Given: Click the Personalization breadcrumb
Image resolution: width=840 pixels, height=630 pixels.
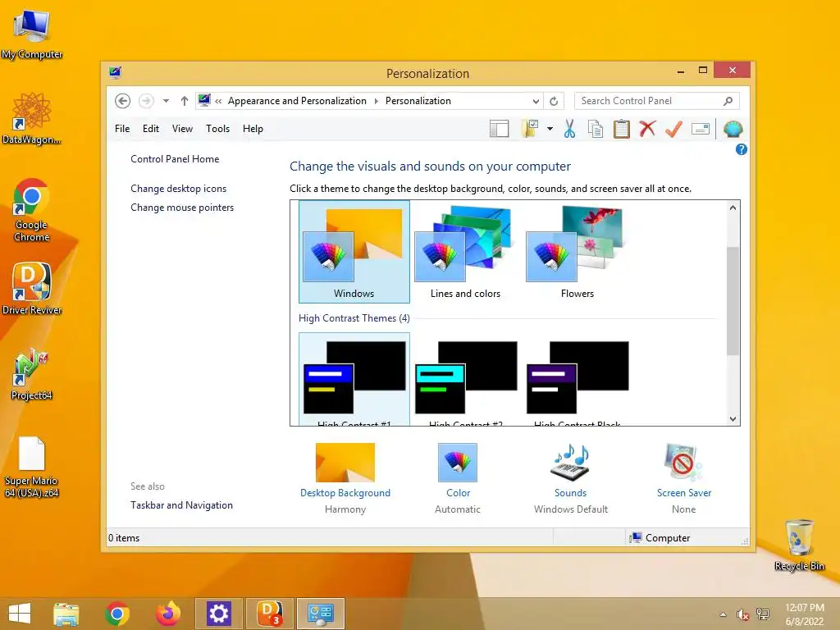Looking at the screenshot, I should coord(418,101).
